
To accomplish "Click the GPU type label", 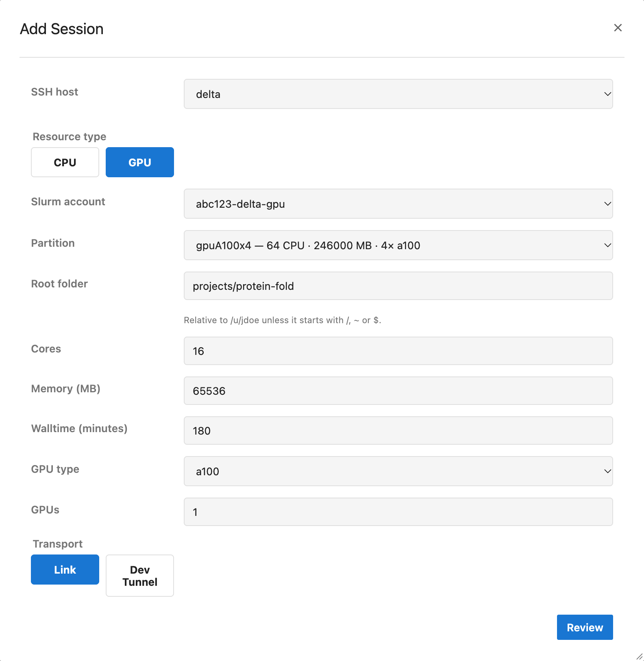I will [x=55, y=469].
